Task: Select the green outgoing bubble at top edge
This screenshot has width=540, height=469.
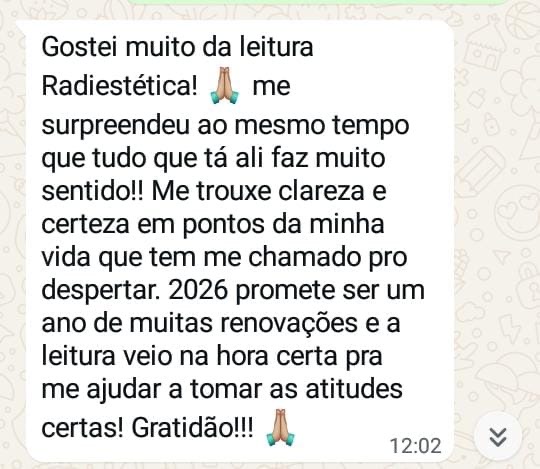Action: 315,2
